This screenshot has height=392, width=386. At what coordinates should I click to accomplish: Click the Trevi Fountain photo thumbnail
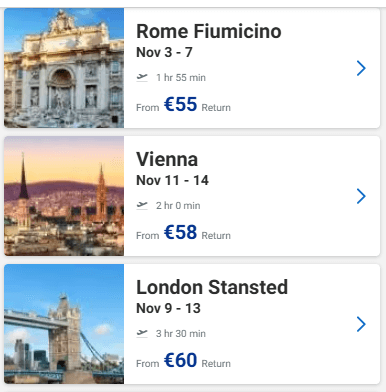pos(64,68)
